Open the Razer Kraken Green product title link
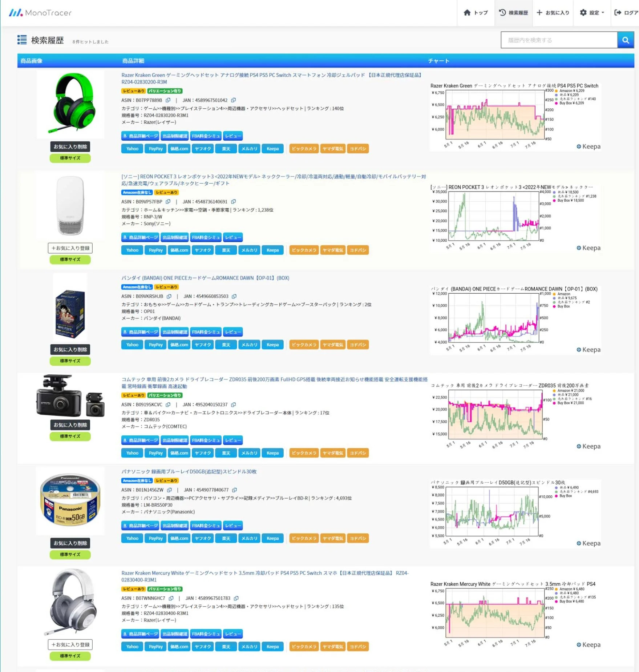This screenshot has width=639, height=672. coord(272,79)
